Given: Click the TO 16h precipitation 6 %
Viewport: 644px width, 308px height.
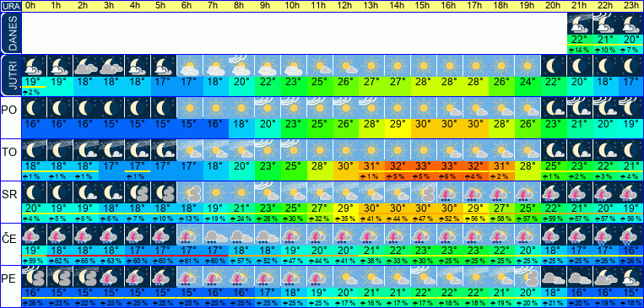Looking at the screenshot, I should tap(449, 176).
